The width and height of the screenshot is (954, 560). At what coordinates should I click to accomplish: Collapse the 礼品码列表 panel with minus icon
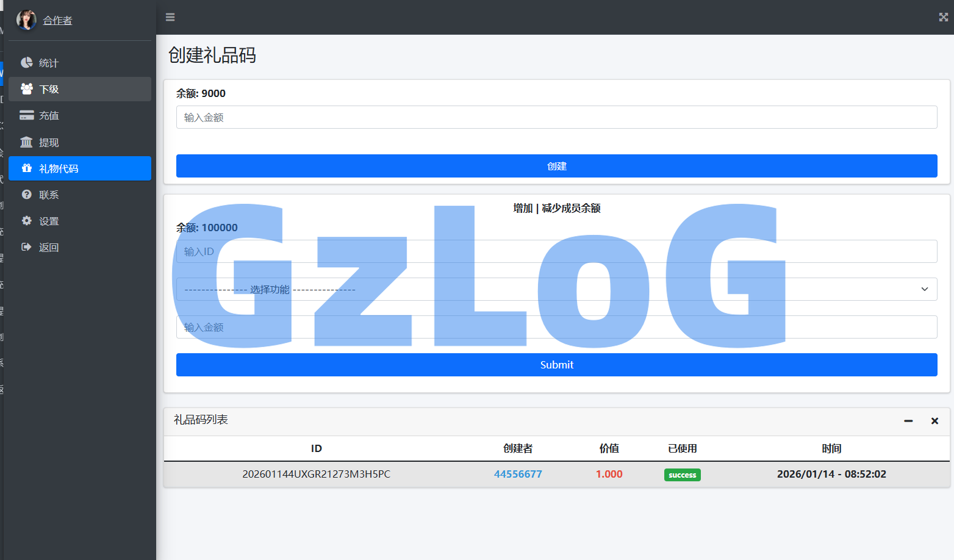click(x=908, y=421)
